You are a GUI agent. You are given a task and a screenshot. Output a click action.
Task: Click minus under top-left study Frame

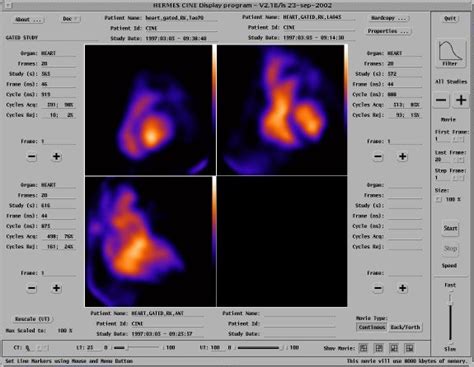pos(32,156)
